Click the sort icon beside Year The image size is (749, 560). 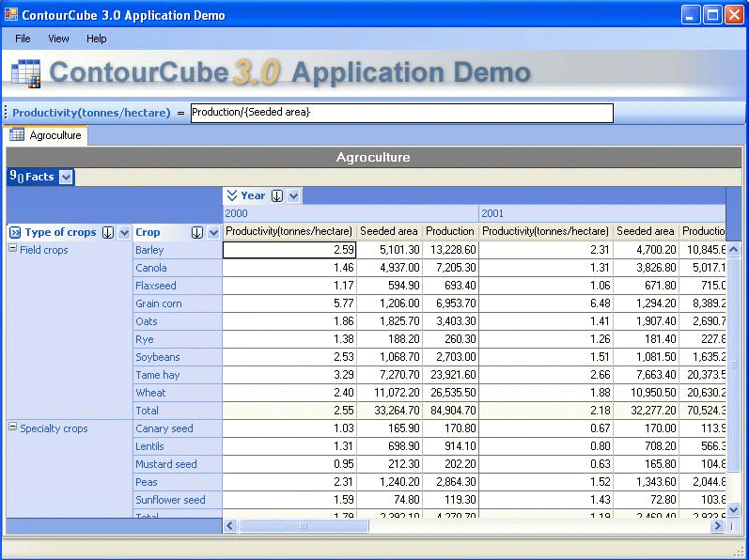[x=277, y=195]
